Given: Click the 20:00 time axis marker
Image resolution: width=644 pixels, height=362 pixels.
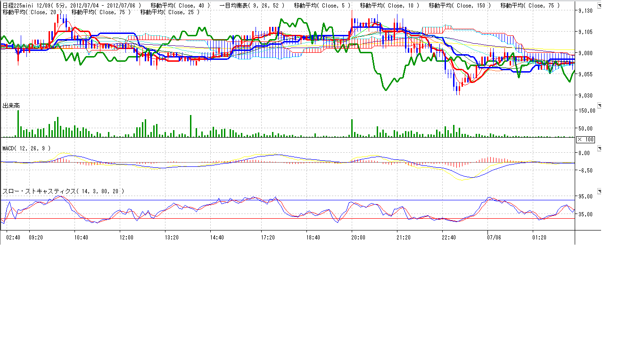Looking at the screenshot, I should point(358,238).
